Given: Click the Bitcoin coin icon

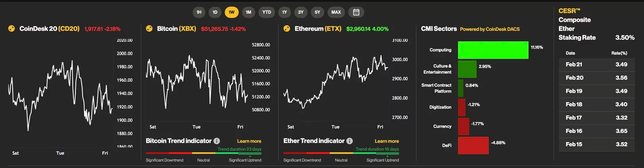Looking at the screenshot, I should 149,29.
